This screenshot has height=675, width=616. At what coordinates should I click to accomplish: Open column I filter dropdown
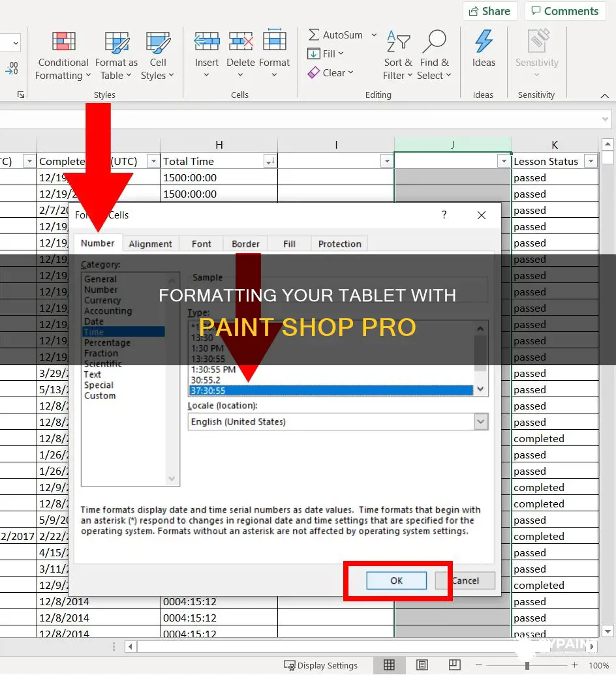click(387, 162)
